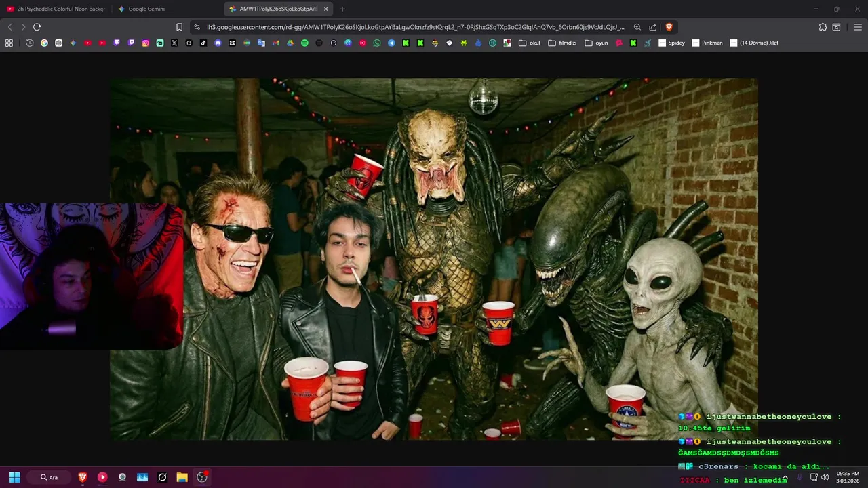Click the Brave Shields lion icon
This screenshot has height=488, width=868.
[669, 27]
